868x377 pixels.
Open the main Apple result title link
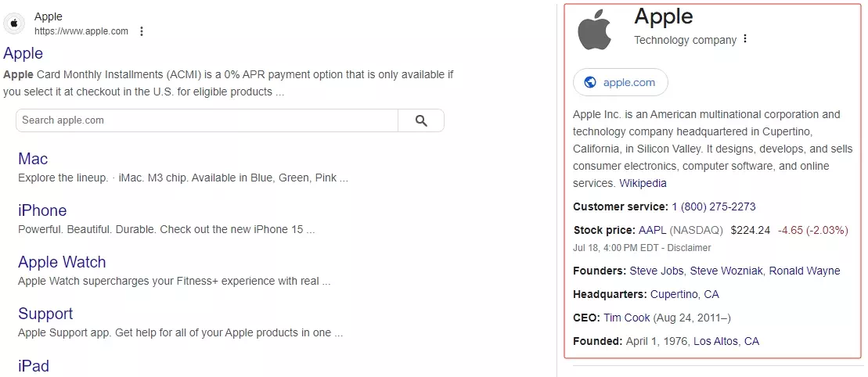click(23, 53)
